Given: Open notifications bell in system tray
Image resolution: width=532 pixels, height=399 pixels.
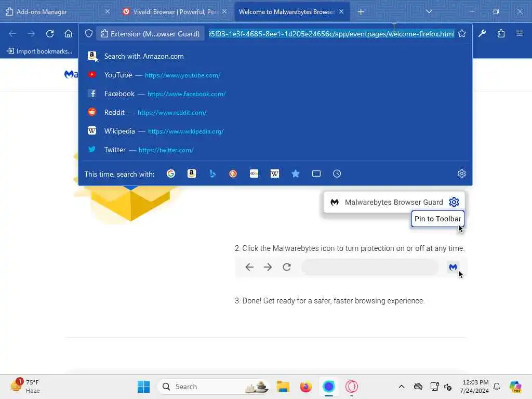Looking at the screenshot, I should pos(497,387).
